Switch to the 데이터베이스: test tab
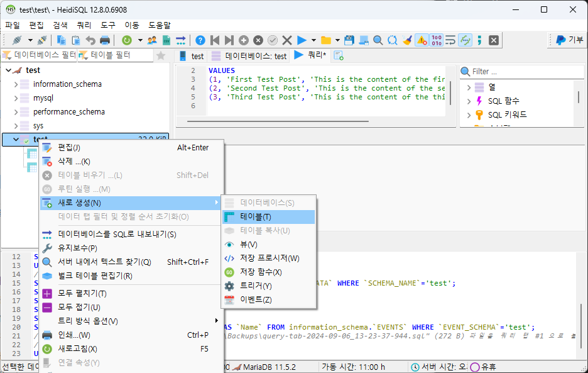 click(249, 56)
